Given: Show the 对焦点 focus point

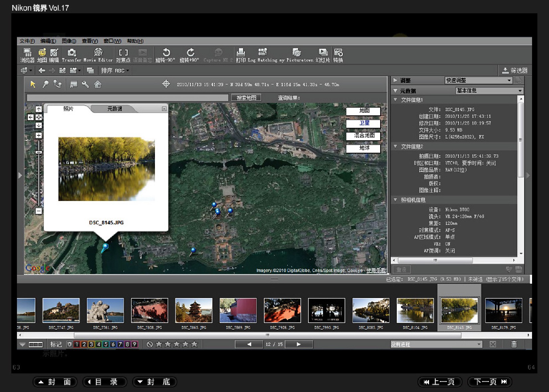Looking at the screenshot, I should 123,55.
